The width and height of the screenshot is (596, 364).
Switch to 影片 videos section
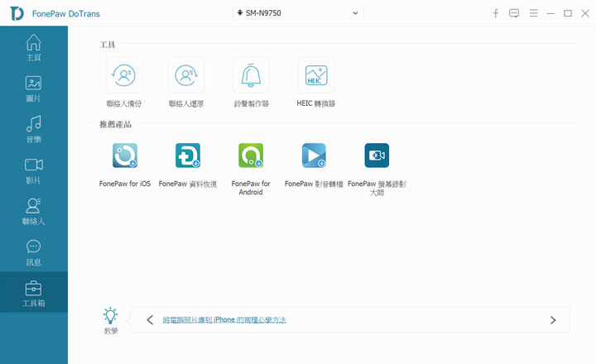[34, 170]
